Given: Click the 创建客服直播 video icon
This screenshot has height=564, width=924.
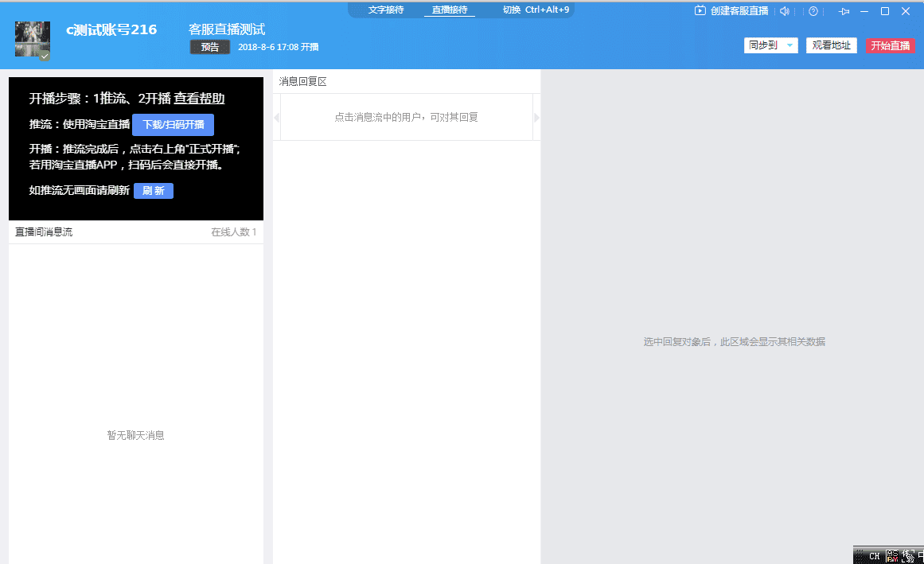Looking at the screenshot, I should [700, 10].
